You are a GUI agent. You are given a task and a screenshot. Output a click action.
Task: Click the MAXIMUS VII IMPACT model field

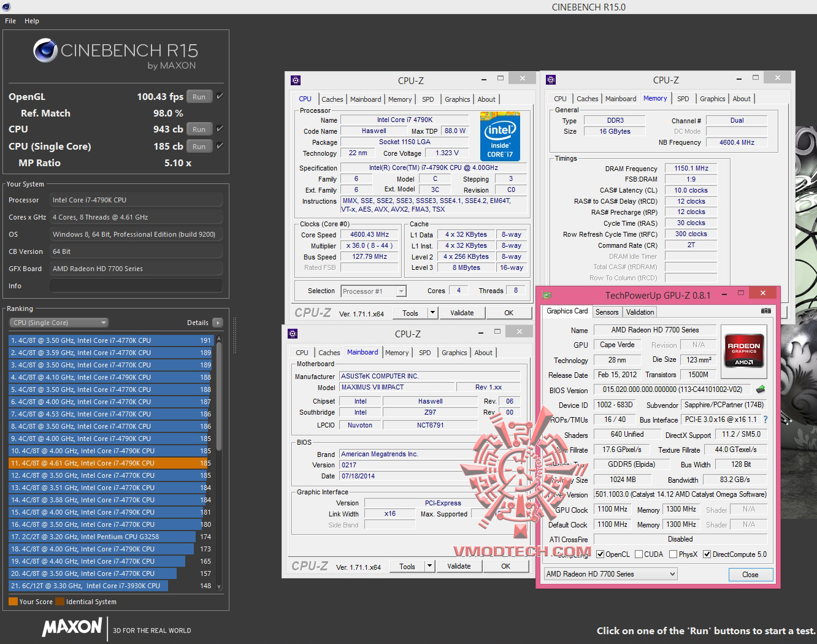(x=397, y=387)
